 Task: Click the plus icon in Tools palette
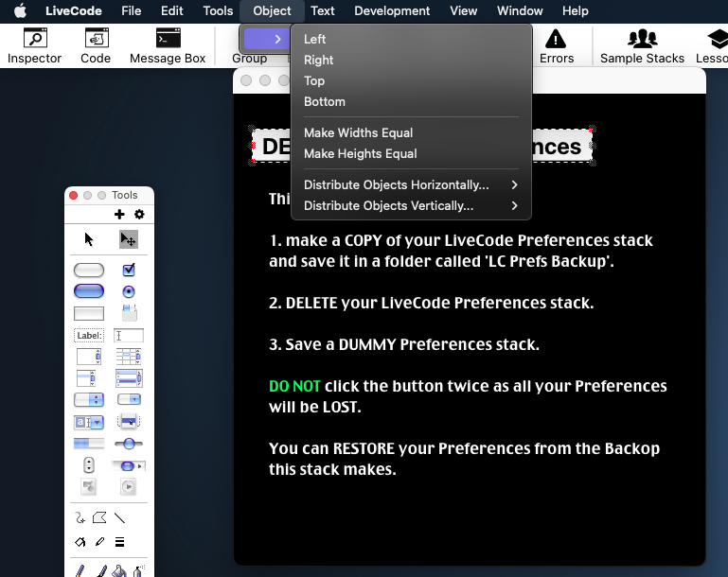click(119, 214)
